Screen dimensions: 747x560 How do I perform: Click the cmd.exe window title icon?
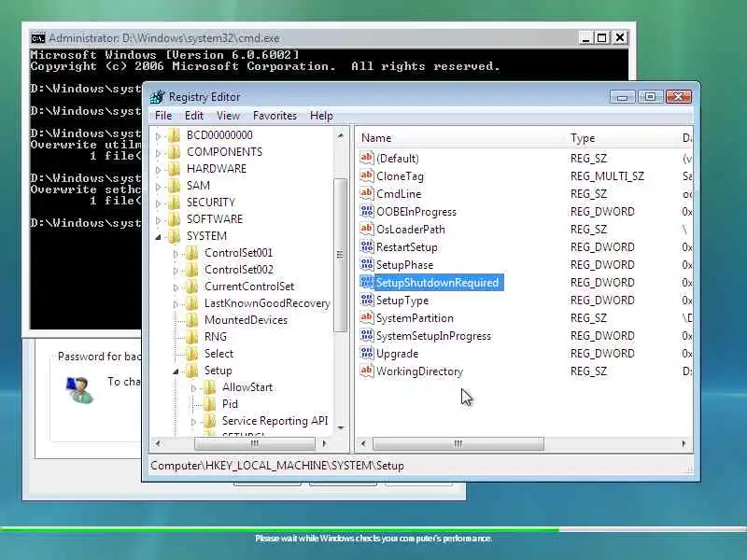pyautogui.click(x=37, y=38)
